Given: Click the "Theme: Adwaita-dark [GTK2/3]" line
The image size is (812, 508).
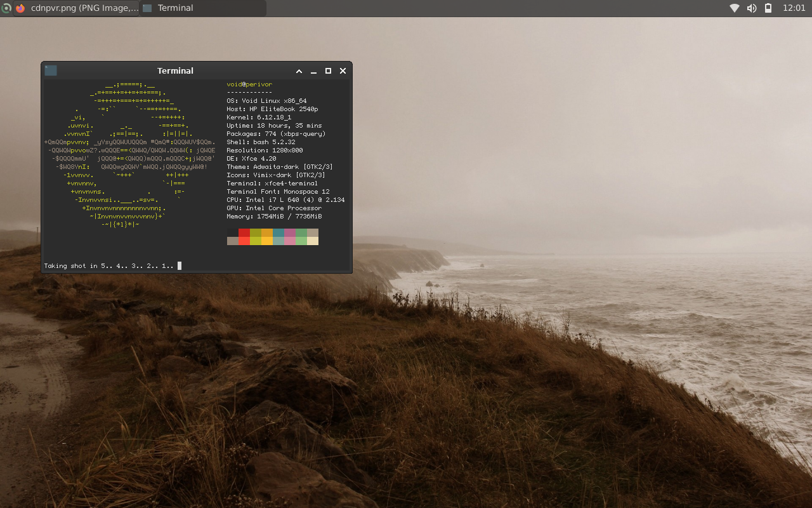Looking at the screenshot, I should point(280,167).
